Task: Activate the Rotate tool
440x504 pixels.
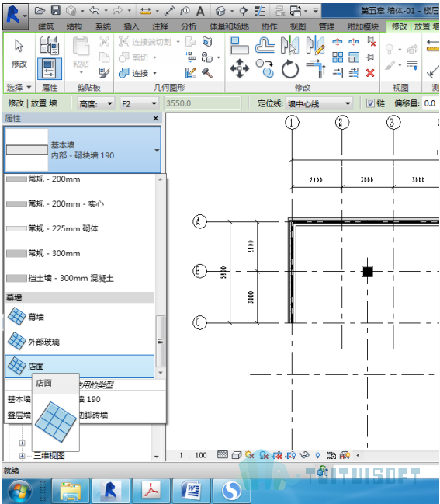Action: (x=289, y=69)
